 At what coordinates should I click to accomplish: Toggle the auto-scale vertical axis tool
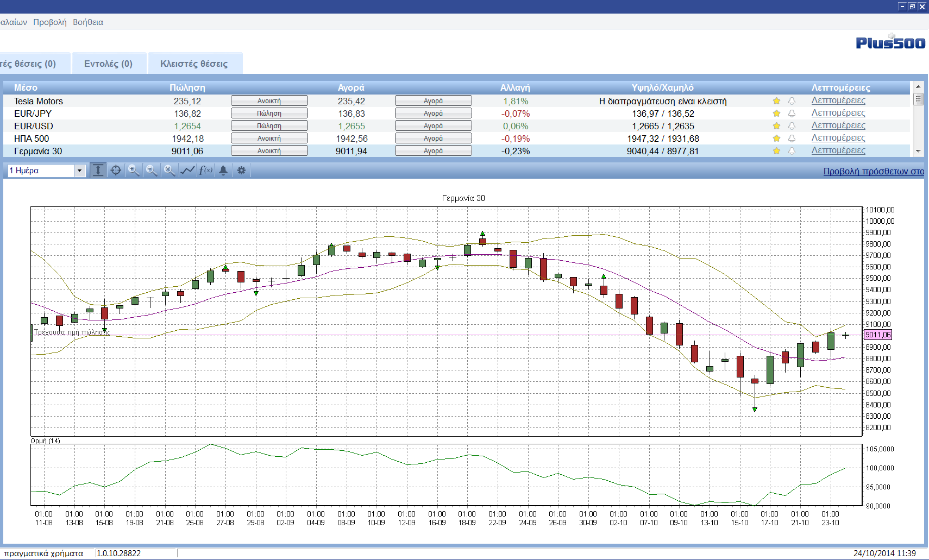click(x=98, y=171)
